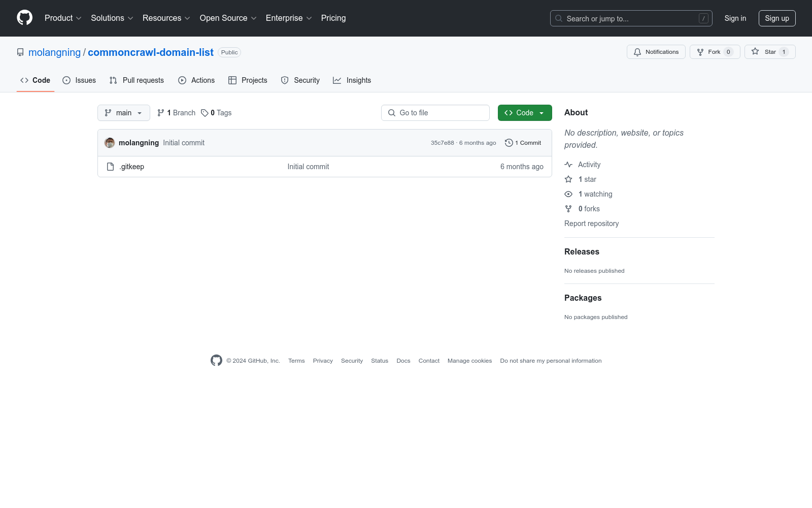Click the Pull requests icon
Viewport: 812px width, 508px height.
click(113, 80)
